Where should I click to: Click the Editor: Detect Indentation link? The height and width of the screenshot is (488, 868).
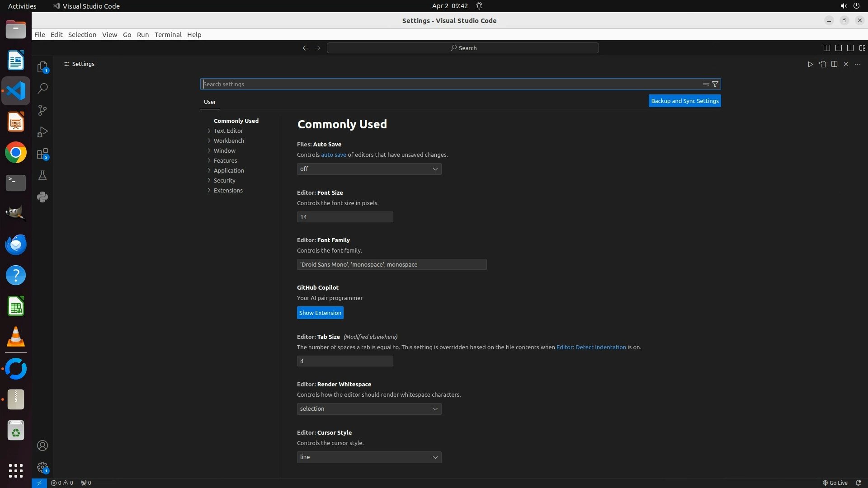[x=591, y=347]
